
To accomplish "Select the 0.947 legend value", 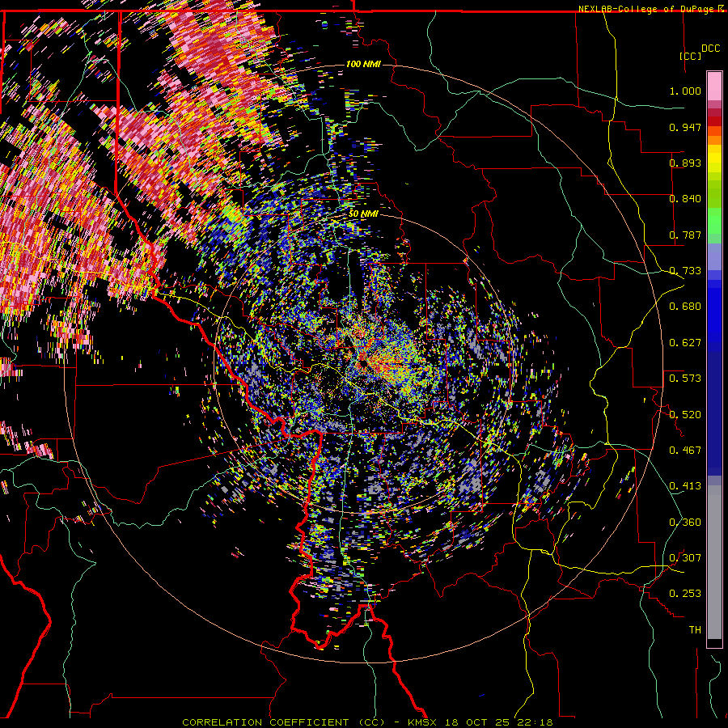I will [685, 127].
